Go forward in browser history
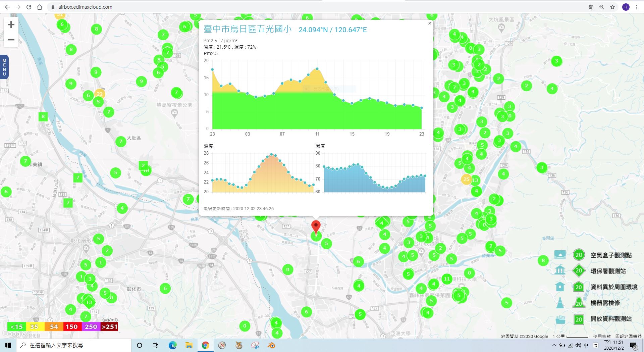The width and height of the screenshot is (644, 352). [x=18, y=7]
